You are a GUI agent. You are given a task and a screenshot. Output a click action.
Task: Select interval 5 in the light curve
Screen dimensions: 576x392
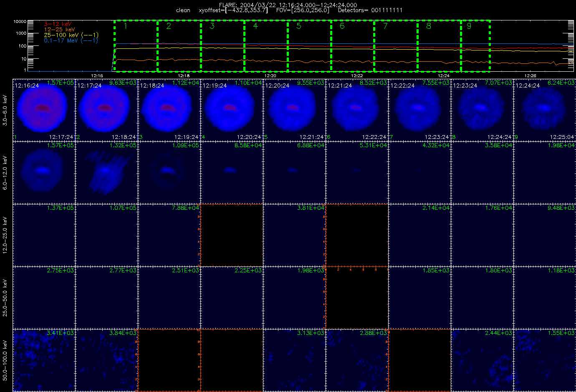pos(309,45)
